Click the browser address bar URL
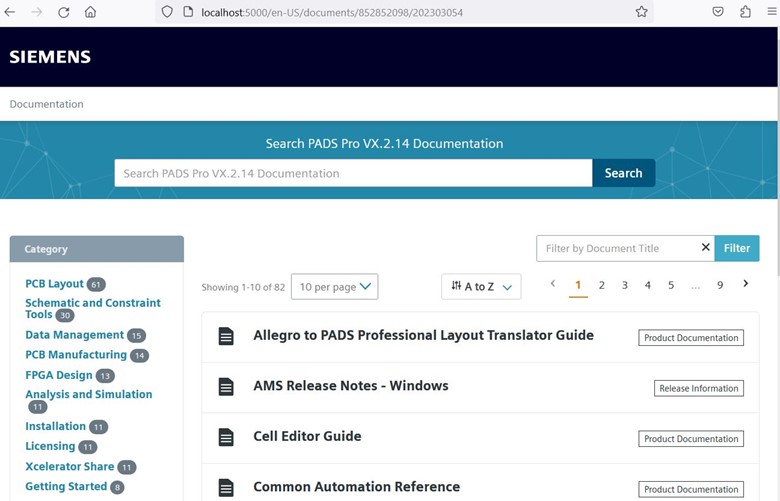The image size is (780, 501). [x=332, y=12]
